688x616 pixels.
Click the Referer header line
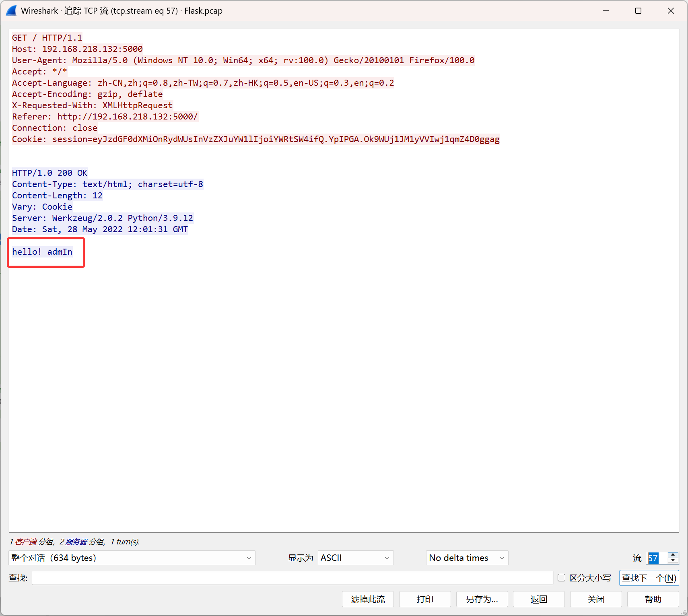point(105,117)
